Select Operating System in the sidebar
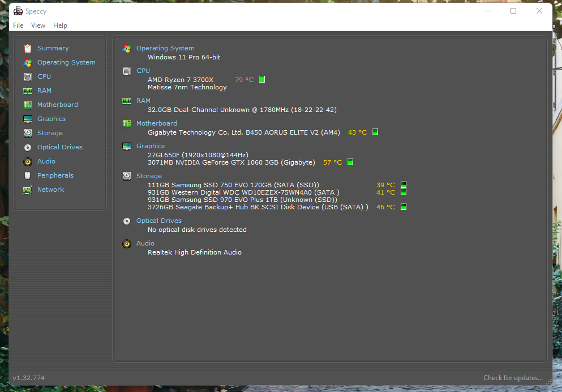This screenshot has height=392, width=562. pyautogui.click(x=66, y=62)
